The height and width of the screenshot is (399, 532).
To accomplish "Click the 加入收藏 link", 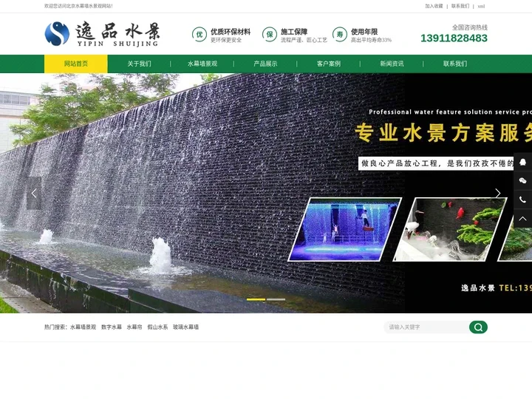I will (434, 6).
